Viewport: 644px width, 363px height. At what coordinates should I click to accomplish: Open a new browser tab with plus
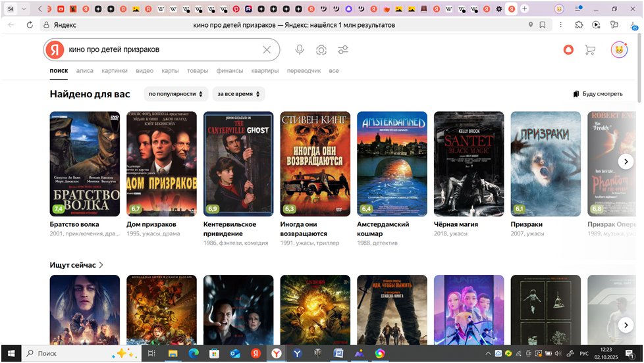click(x=524, y=9)
